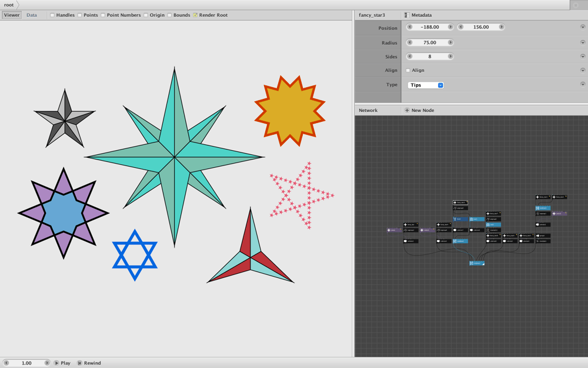
Task: Uncheck the Render Root checkbox
Action: pos(195,15)
